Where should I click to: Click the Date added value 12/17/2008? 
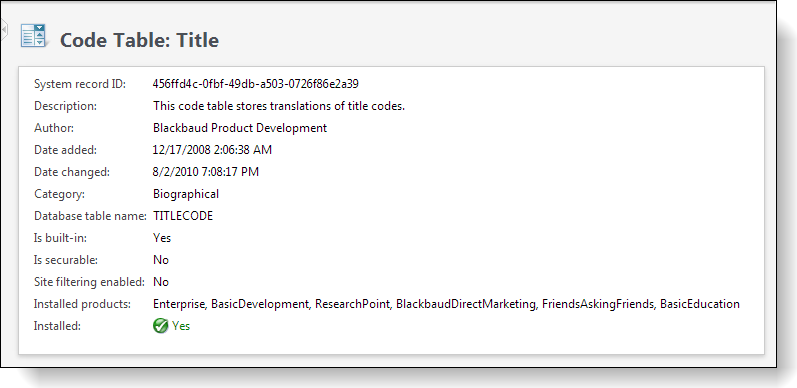[212, 150]
